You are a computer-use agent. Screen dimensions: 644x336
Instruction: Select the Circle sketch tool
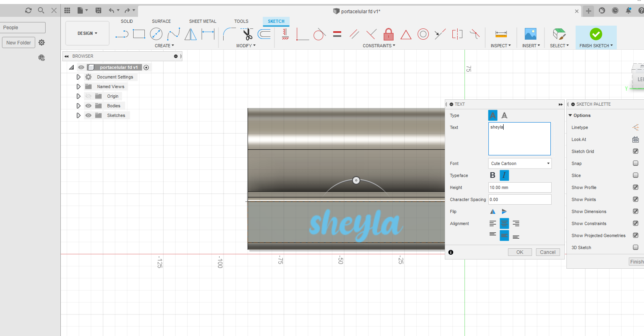[156, 34]
